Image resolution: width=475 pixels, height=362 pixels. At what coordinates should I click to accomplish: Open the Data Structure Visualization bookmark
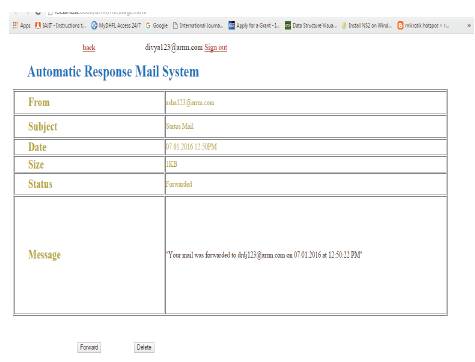(311, 25)
